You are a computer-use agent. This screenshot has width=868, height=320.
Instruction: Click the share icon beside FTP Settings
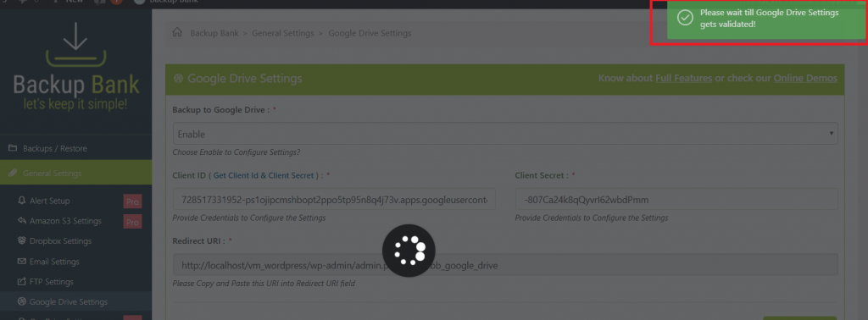coord(22,282)
